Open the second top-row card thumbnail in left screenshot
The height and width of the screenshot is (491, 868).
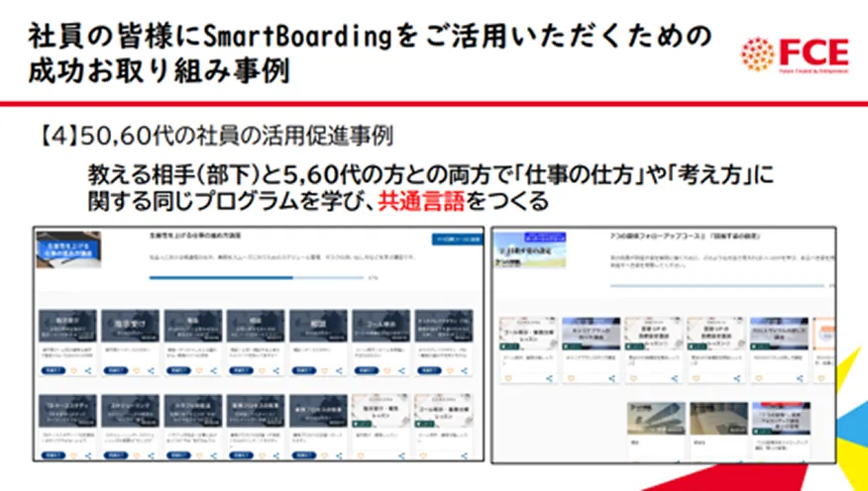130,326
